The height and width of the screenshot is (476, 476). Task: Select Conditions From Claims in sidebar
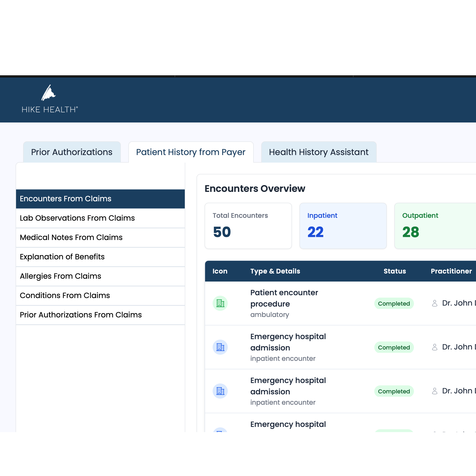(x=65, y=295)
